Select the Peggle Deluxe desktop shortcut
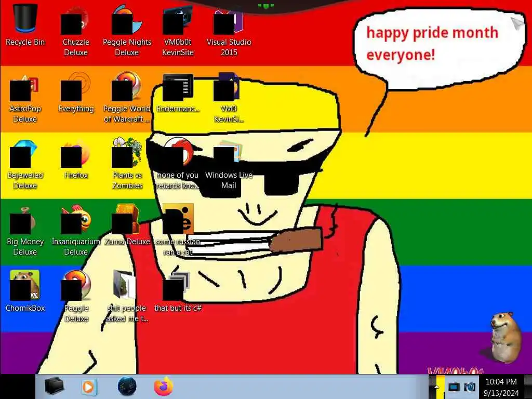The image size is (532, 399). 76,297
